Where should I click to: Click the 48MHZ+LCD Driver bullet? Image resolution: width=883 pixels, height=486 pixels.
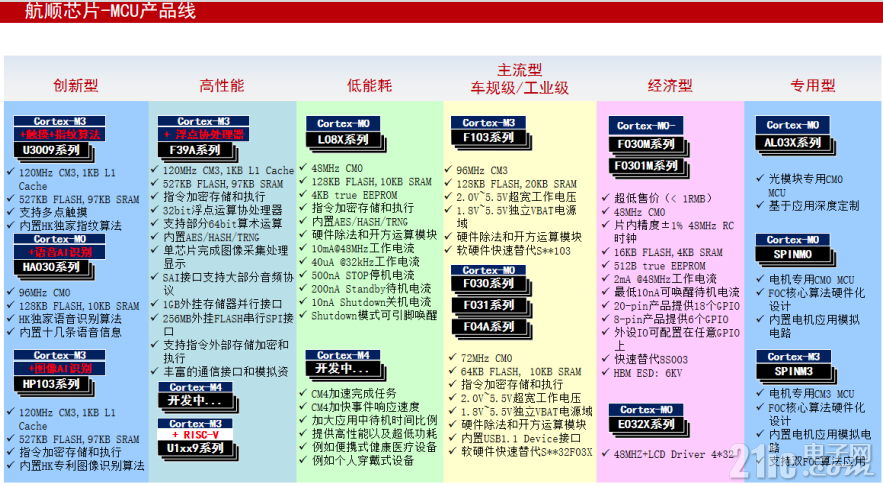674,454
